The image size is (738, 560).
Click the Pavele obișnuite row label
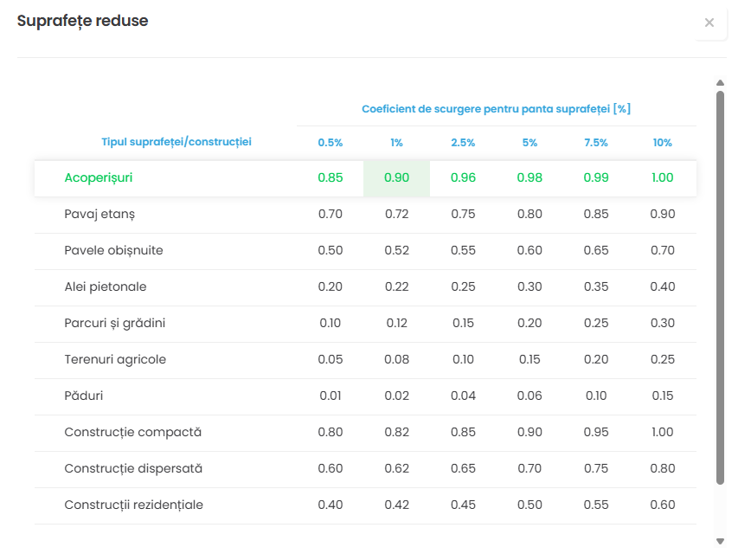[113, 250]
